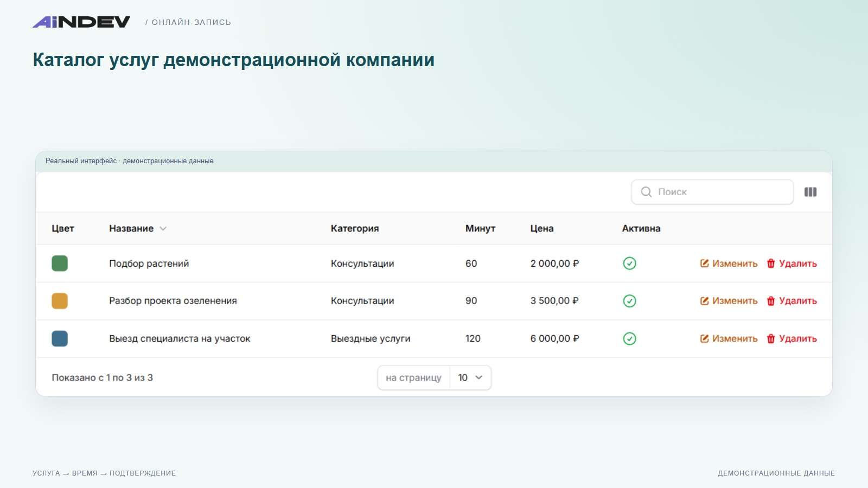
Task: Click the price 2 000,00 ₽
Action: pyautogui.click(x=555, y=264)
